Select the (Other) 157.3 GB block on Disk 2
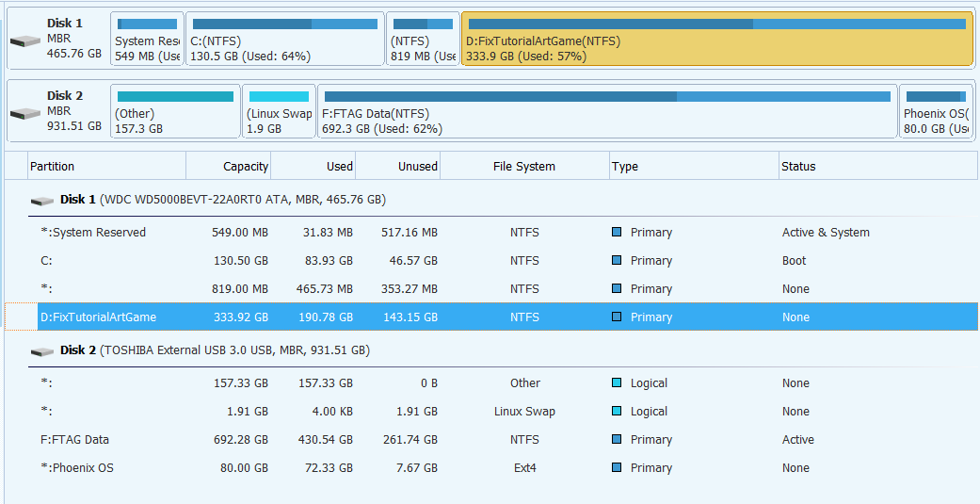 (x=176, y=111)
